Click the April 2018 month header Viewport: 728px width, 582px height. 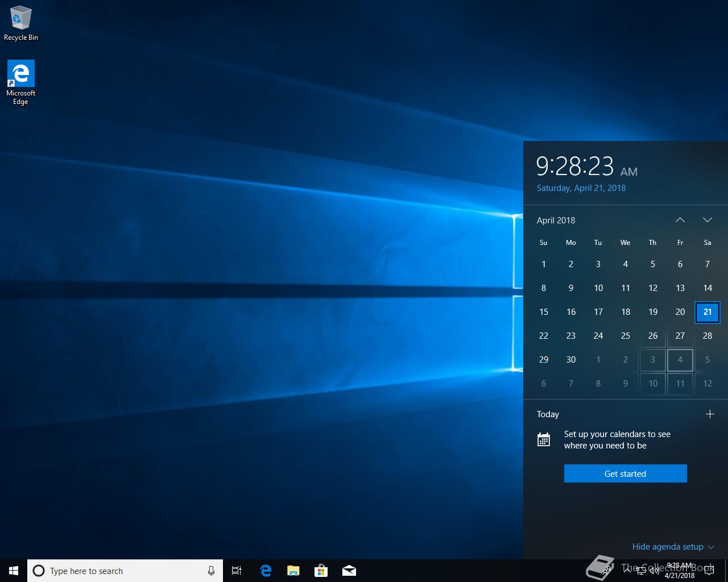(x=556, y=221)
